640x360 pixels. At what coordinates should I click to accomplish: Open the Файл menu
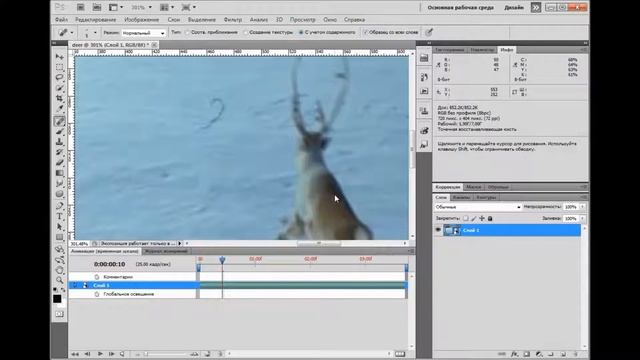[x=61, y=20]
